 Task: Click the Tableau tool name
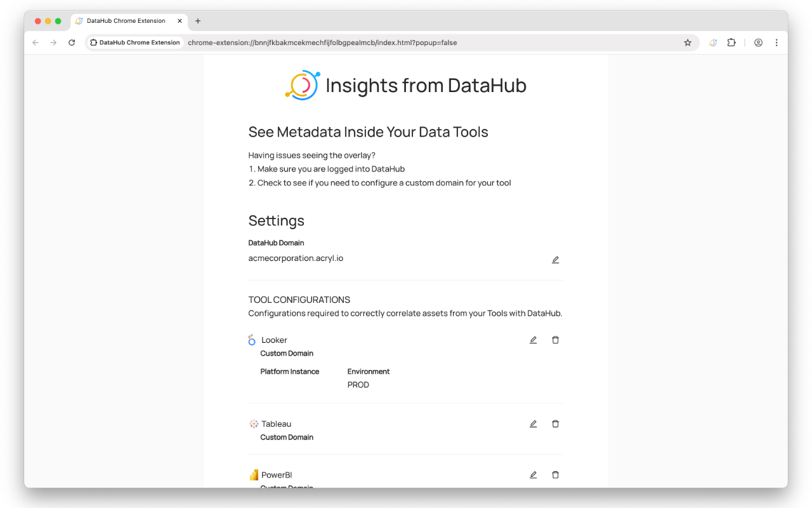coord(277,424)
